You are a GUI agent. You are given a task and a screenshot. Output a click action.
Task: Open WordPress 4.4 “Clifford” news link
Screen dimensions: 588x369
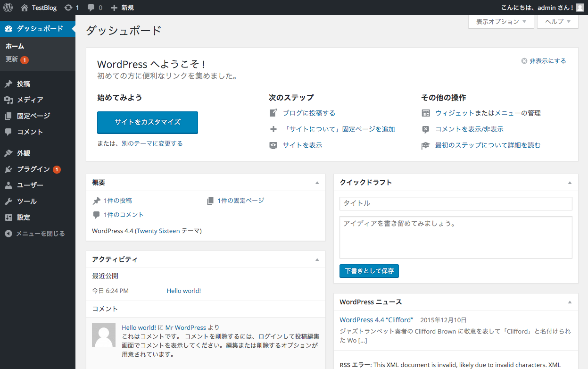coord(376,320)
